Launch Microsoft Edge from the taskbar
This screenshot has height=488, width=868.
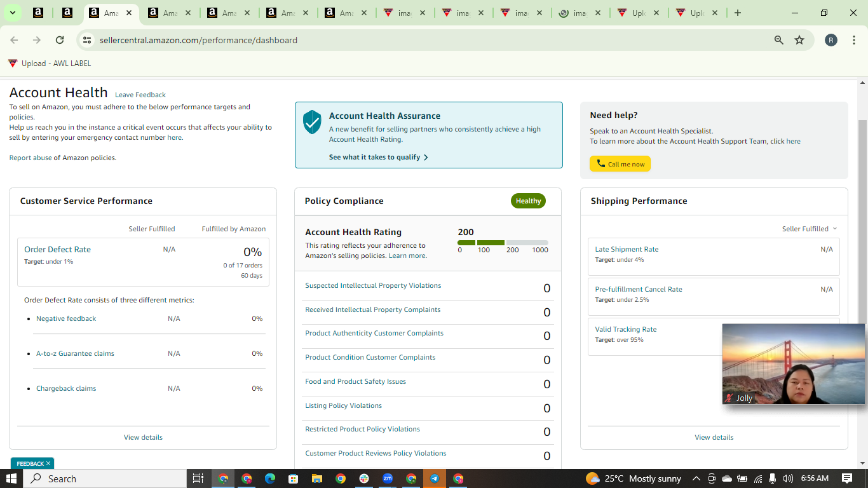click(270, 478)
